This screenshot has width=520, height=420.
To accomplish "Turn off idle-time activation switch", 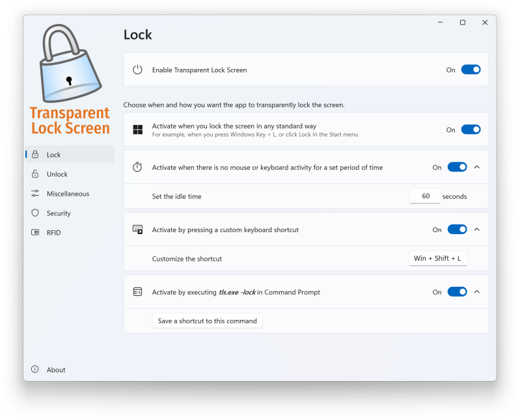I will pos(458,167).
